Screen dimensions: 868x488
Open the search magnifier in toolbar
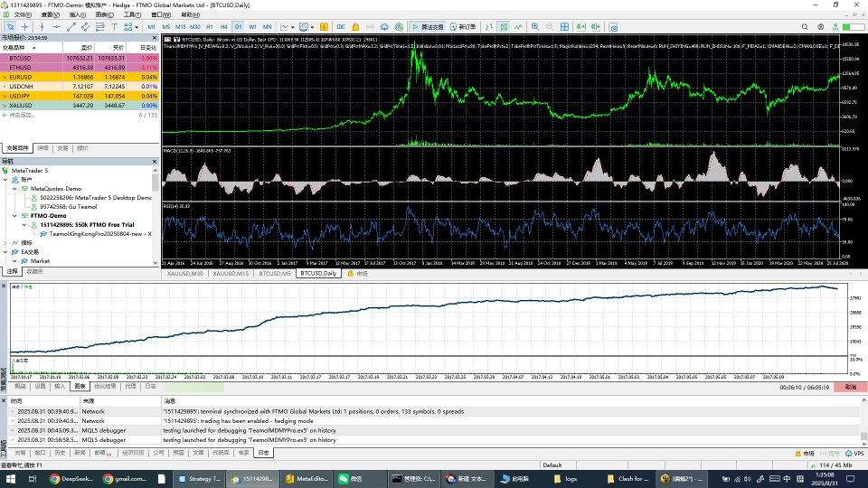click(x=805, y=26)
